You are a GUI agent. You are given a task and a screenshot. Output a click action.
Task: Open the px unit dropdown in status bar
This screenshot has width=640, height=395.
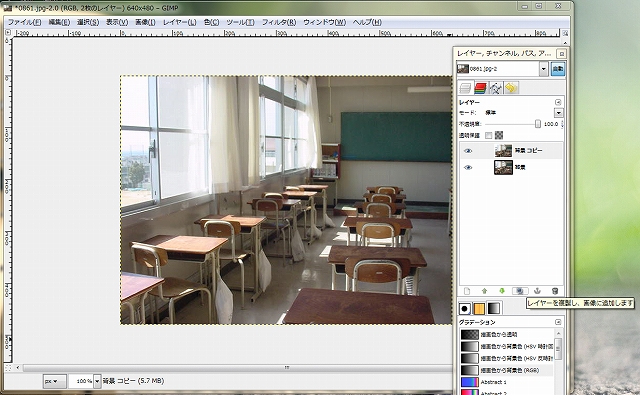pos(54,381)
